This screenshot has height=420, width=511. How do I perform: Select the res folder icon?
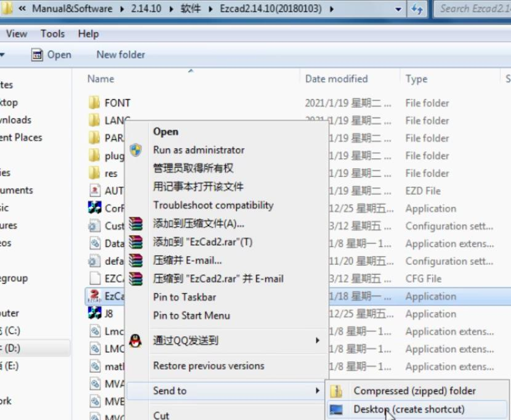coord(94,173)
